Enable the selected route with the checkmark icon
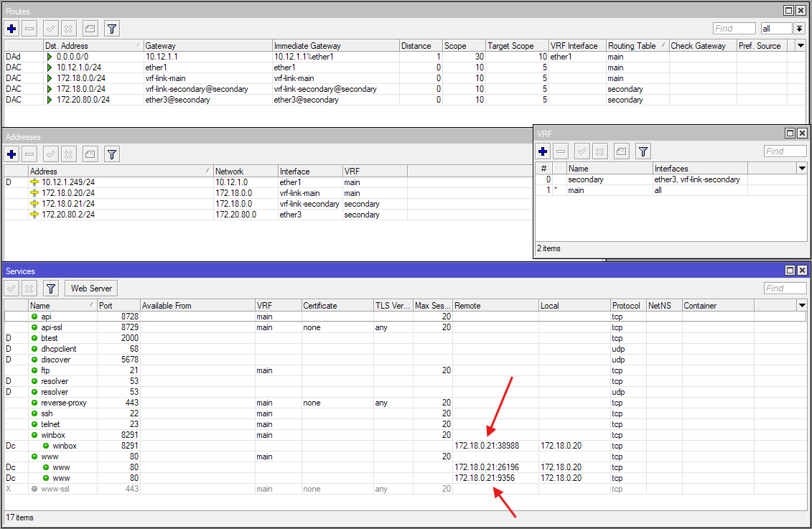Screen dimensions: 812x529 [x=51, y=29]
